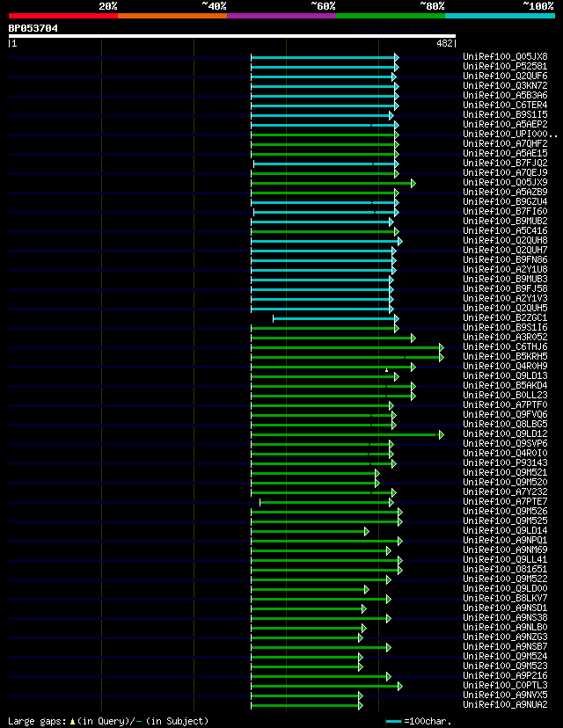The height and width of the screenshot is (728, 563).
Task: Click the UniRef100_A9NLB0 hit label
Action: [505, 628]
